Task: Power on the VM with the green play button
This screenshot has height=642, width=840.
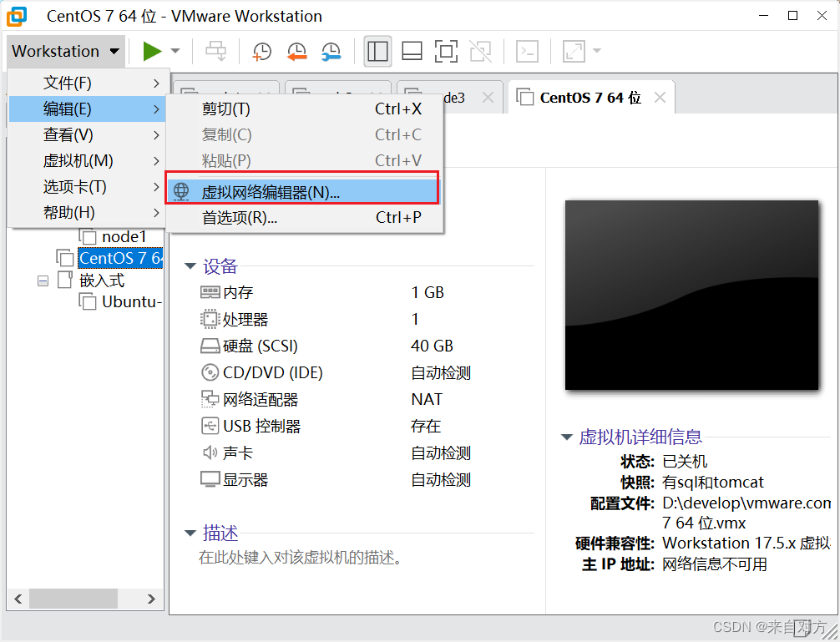Action: click(152, 52)
